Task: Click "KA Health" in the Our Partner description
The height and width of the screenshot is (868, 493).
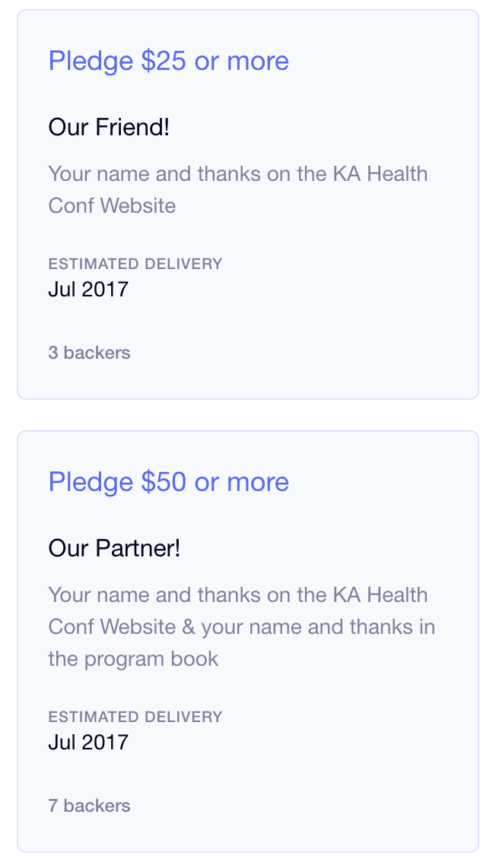Action: tap(380, 595)
